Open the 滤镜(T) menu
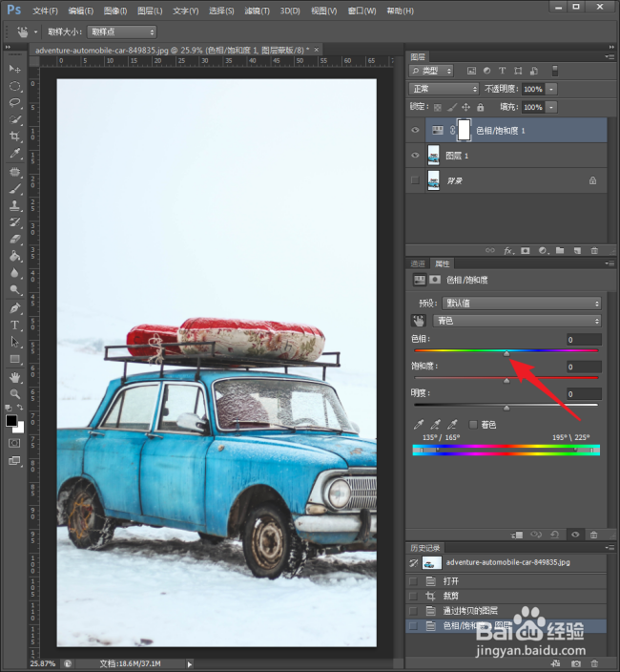This screenshot has width=620, height=672. (257, 10)
